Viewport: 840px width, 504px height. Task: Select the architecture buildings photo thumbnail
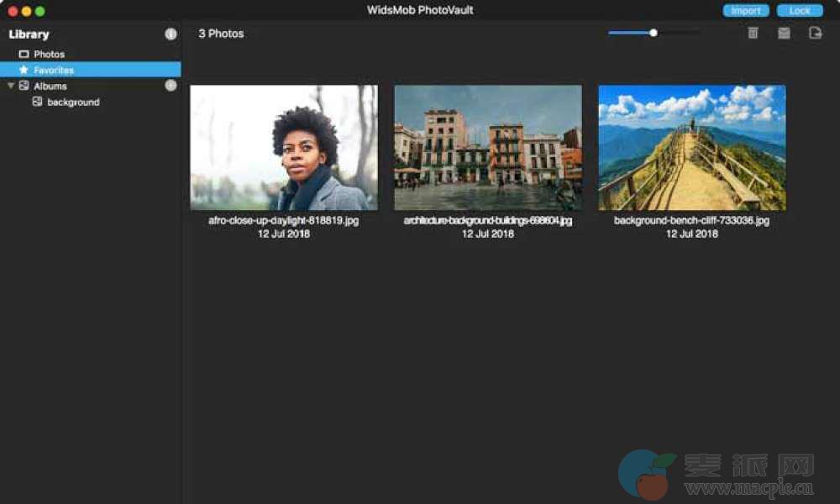tap(488, 147)
